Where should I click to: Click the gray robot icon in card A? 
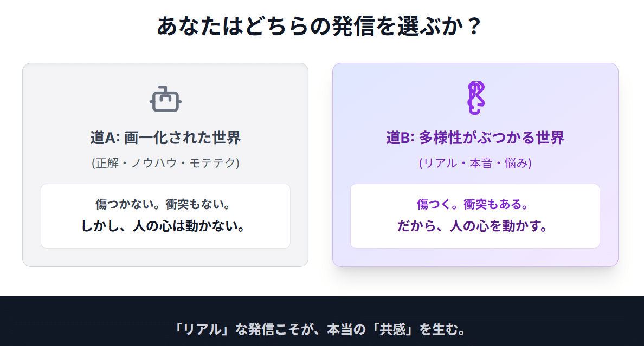[165, 99]
